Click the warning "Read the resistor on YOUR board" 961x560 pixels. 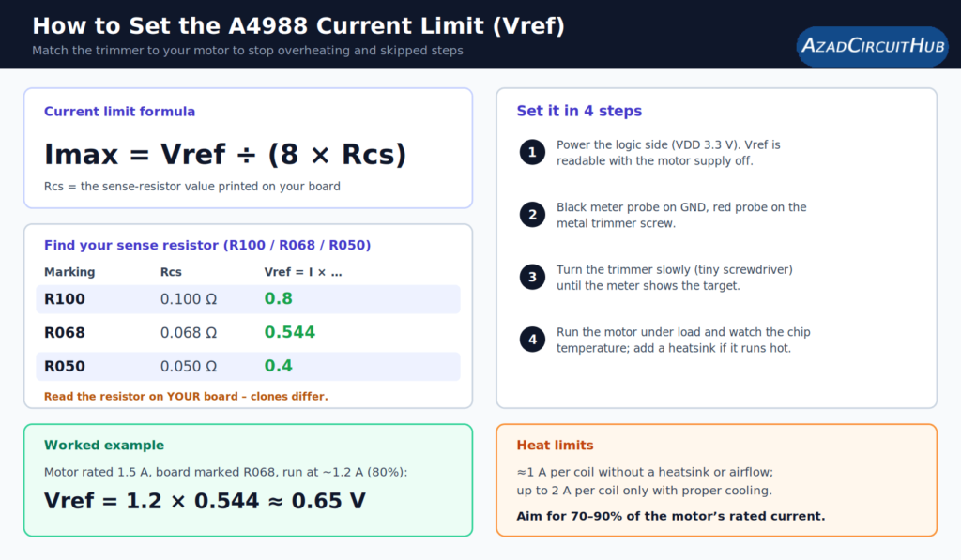pos(186,397)
